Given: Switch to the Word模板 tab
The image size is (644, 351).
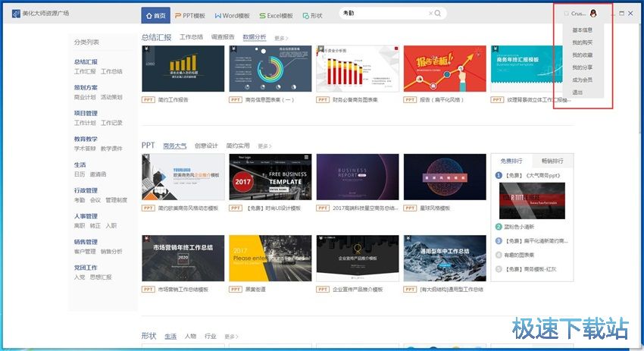Looking at the screenshot, I should pyautogui.click(x=232, y=16).
